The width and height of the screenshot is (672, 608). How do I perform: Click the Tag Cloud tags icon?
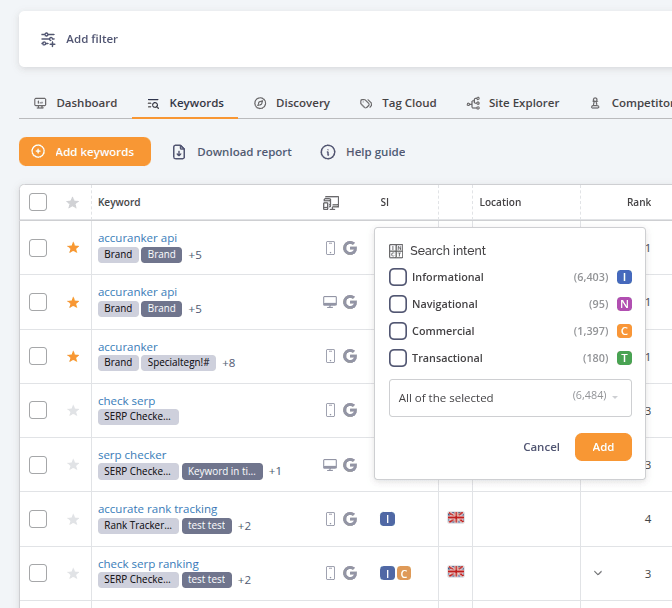[366, 103]
